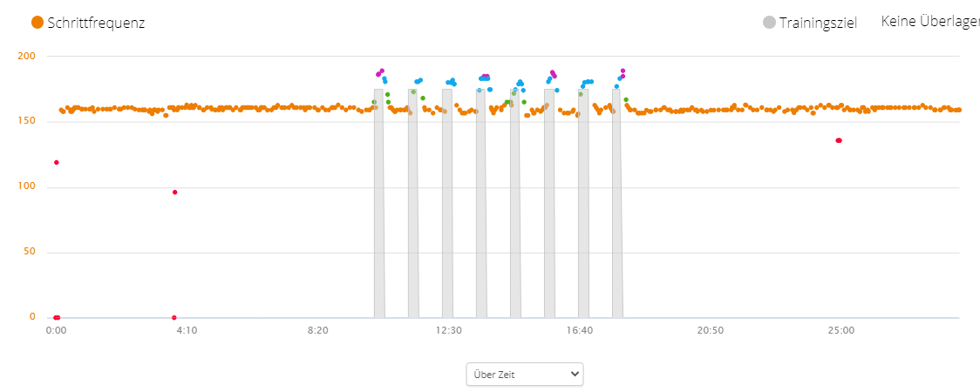Toggle the Schrittfrequenz series label
Image resolution: width=980 pixels, height=392 pixels.
pos(96,23)
